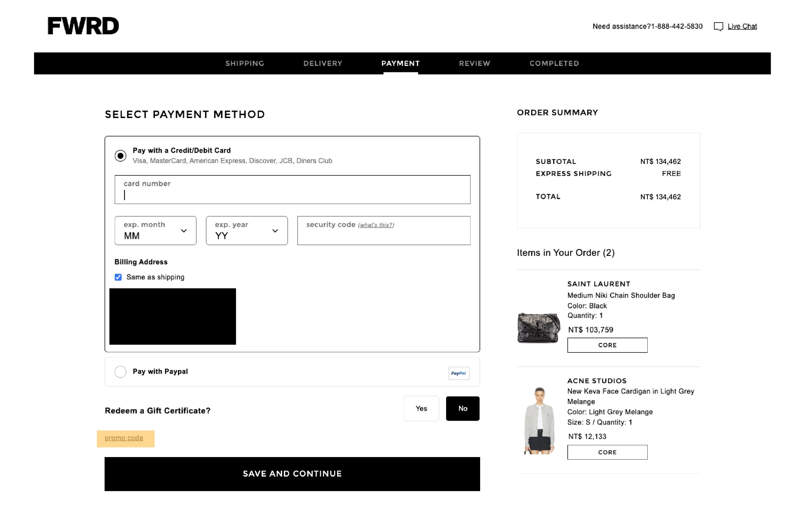Click the promo code link
806x532 pixels.
pos(124,438)
